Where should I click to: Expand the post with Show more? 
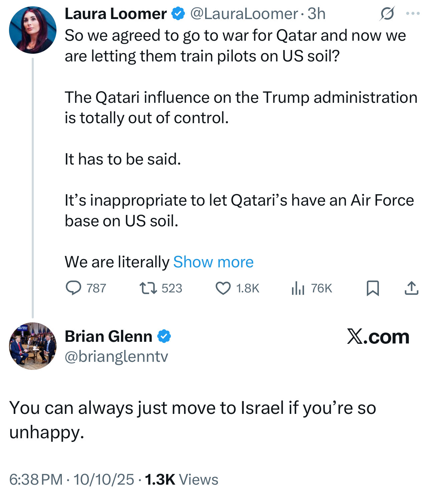[213, 262]
